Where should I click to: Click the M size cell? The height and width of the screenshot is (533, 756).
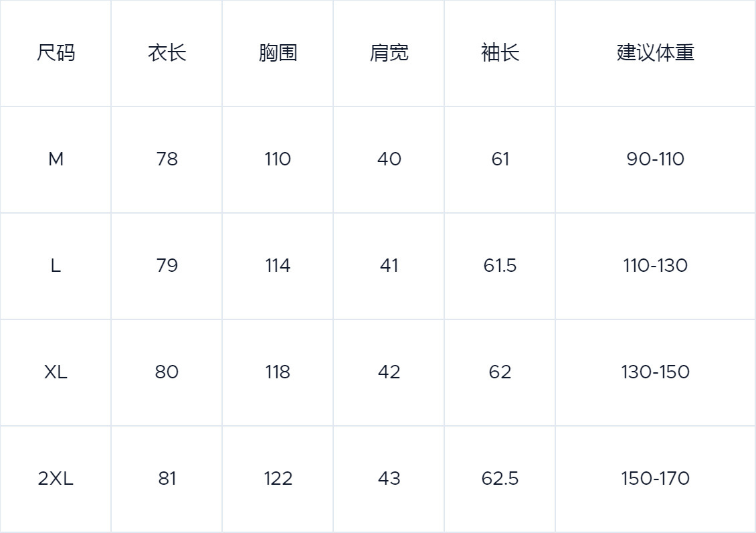(56, 159)
